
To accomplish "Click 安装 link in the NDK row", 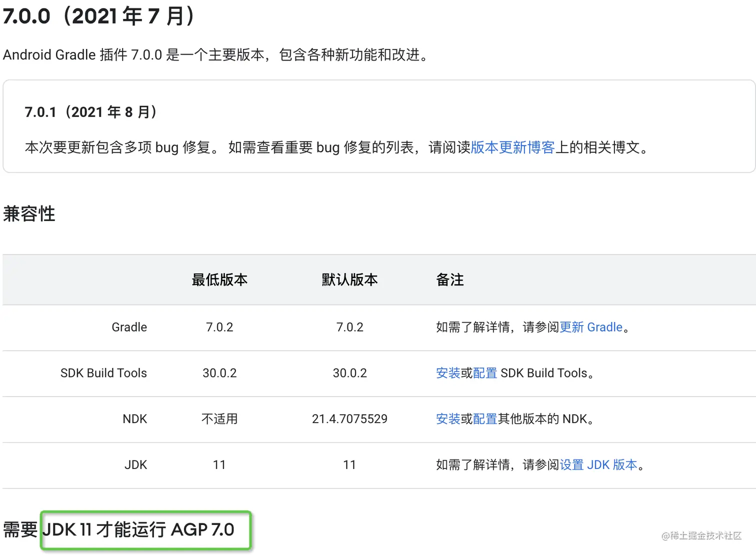I will point(447,419).
